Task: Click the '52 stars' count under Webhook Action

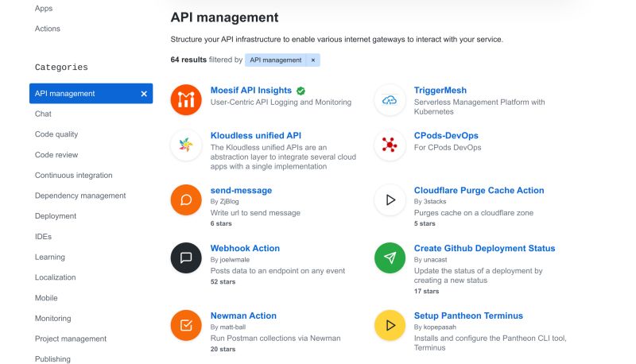Action: [223, 281]
